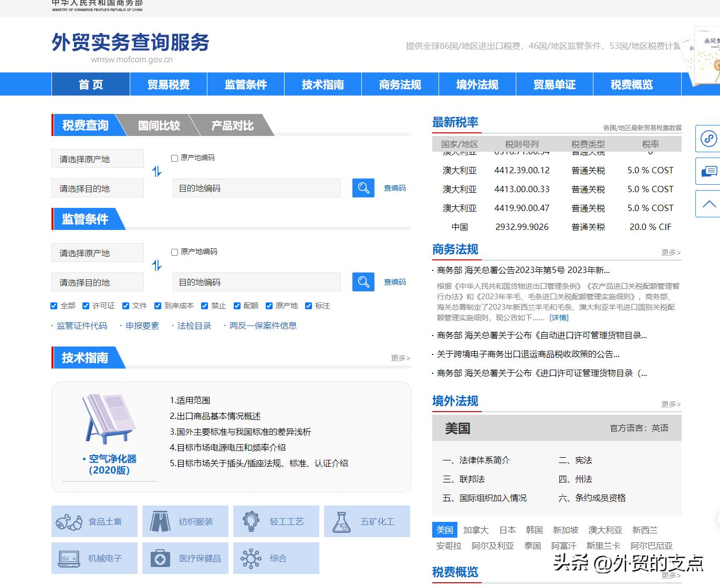
Task: Select the 五矿化工 category icon
Action: pyautogui.click(x=366, y=521)
